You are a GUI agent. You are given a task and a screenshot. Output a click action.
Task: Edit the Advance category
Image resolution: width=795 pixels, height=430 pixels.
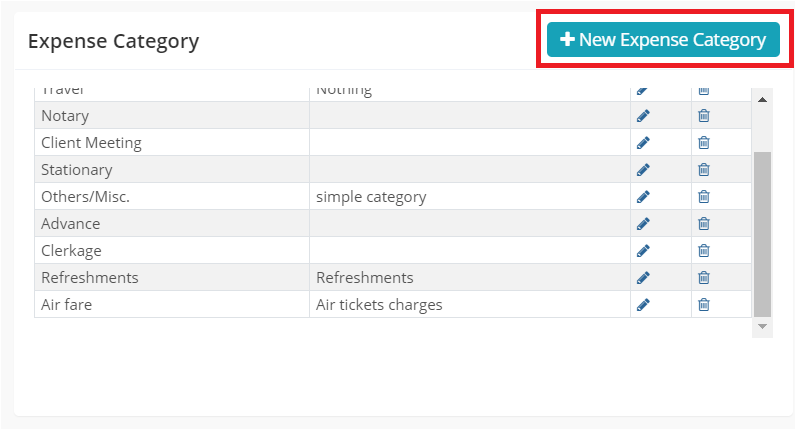pyautogui.click(x=643, y=224)
